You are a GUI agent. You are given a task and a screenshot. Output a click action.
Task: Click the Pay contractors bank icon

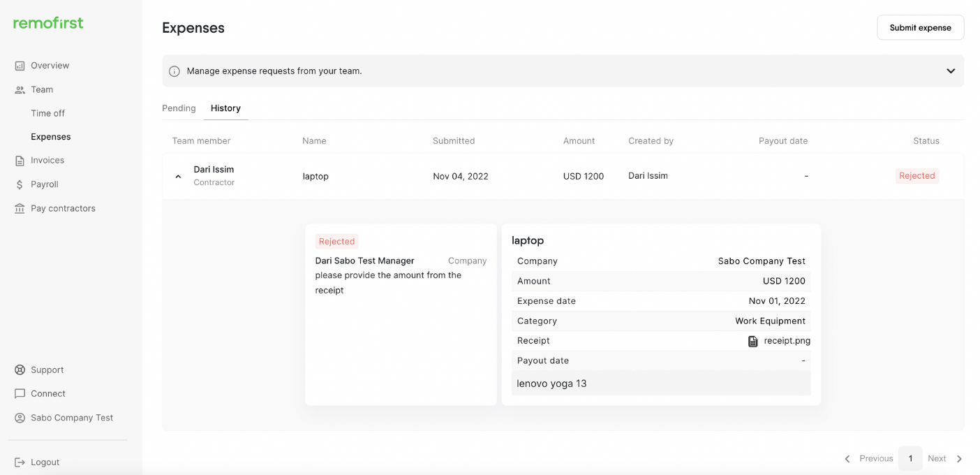(x=20, y=208)
